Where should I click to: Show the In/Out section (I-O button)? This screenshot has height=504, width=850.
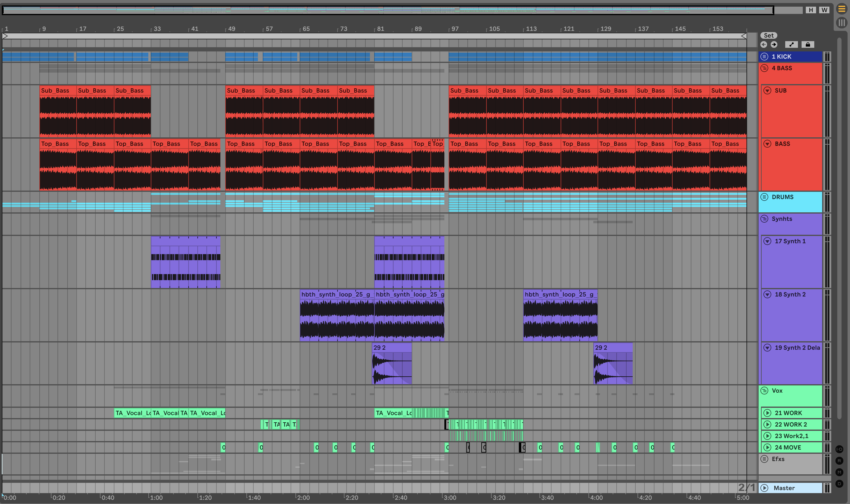(x=839, y=449)
